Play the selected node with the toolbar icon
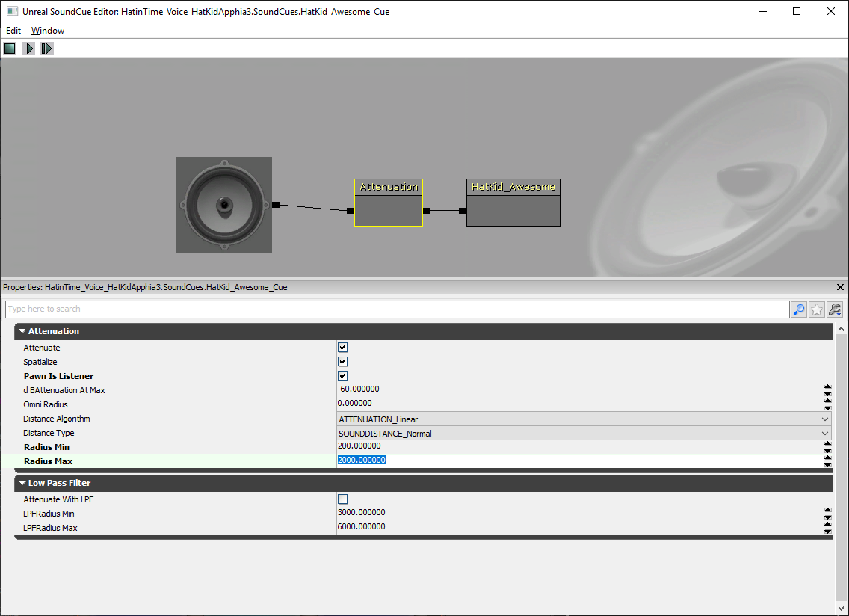This screenshot has width=849, height=616. (47, 49)
